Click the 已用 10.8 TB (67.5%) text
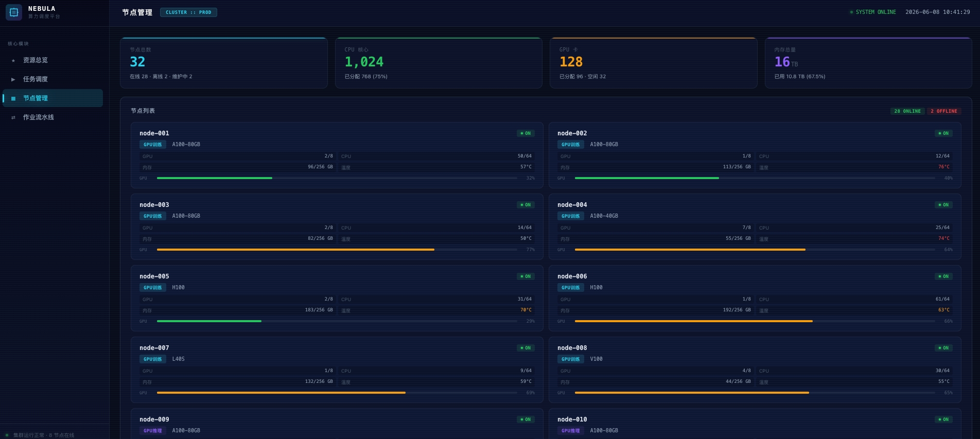This screenshot has width=980, height=439. [800, 77]
